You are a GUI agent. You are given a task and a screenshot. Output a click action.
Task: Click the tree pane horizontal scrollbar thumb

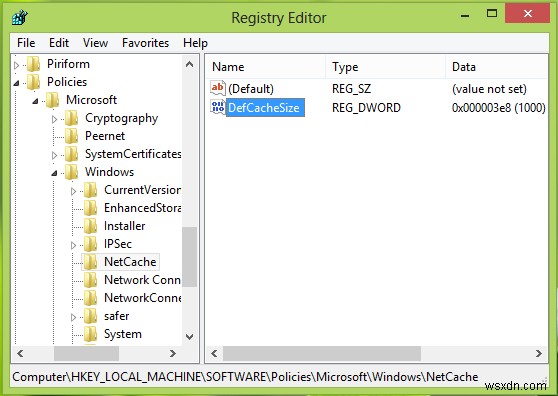[x=86, y=353]
